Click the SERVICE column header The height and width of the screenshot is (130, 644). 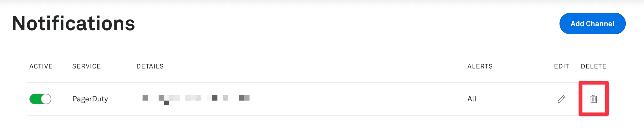(86, 66)
